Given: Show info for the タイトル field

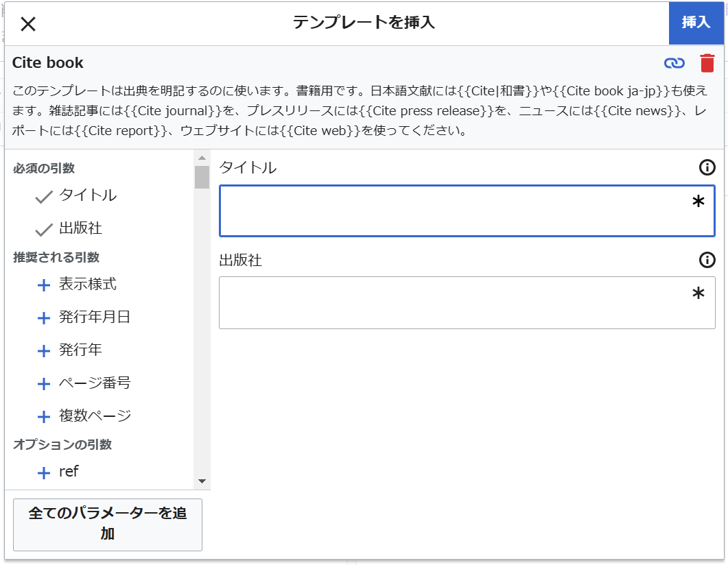Looking at the screenshot, I should click(x=707, y=167).
